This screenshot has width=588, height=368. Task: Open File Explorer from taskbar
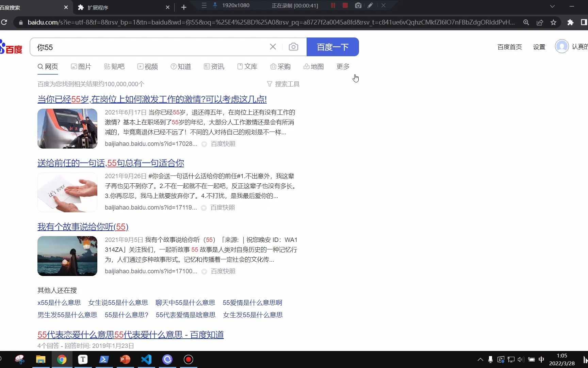[41, 359]
